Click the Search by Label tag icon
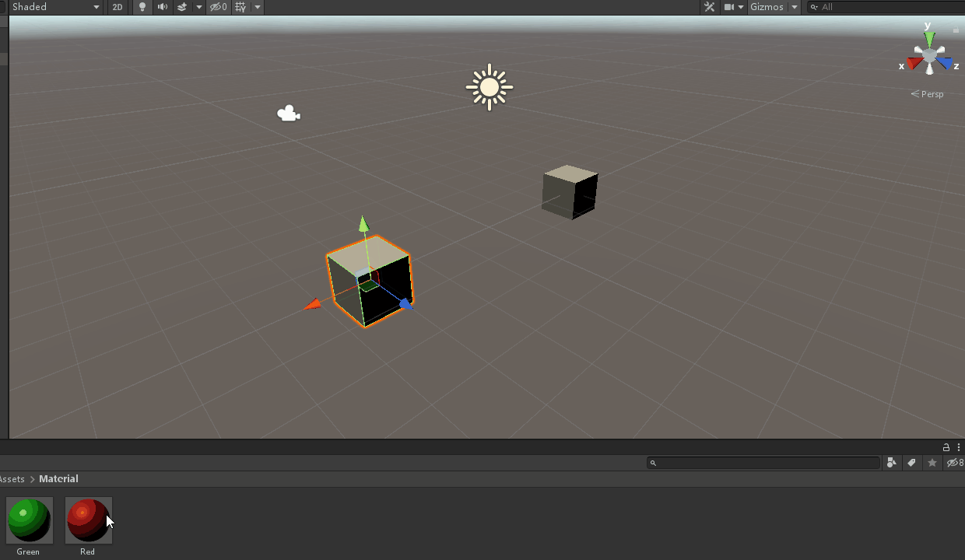This screenshot has height=560, width=965. pyautogui.click(x=911, y=463)
